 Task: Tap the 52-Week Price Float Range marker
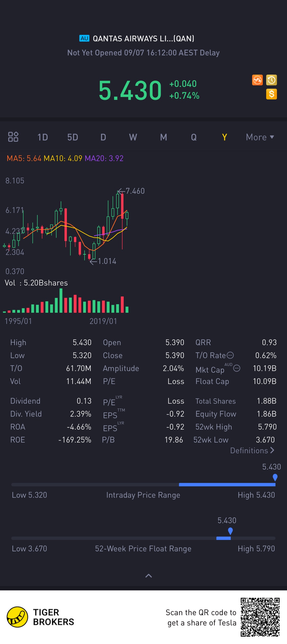coord(230,531)
